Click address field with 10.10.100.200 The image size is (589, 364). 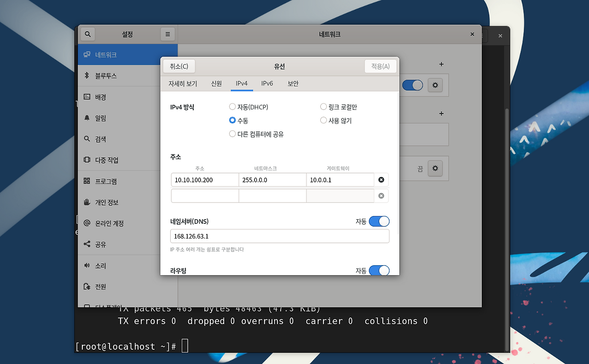[x=205, y=180]
